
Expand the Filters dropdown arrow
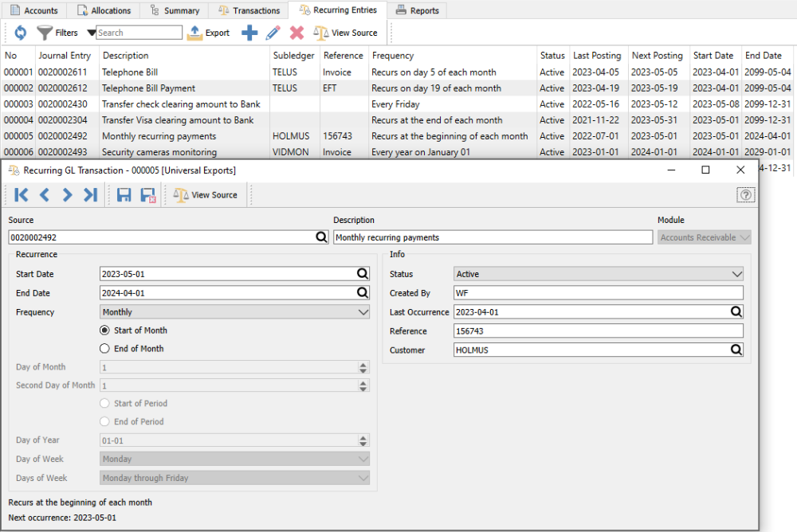click(x=91, y=33)
